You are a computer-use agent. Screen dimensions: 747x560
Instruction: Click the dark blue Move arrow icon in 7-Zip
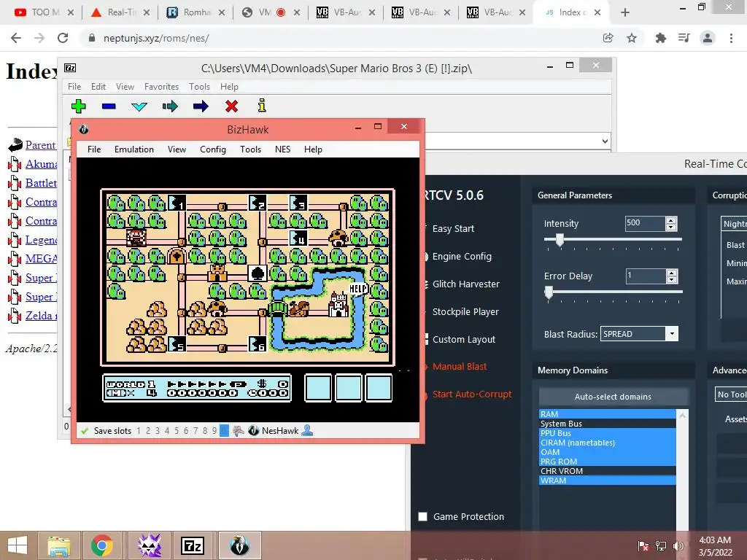click(201, 106)
